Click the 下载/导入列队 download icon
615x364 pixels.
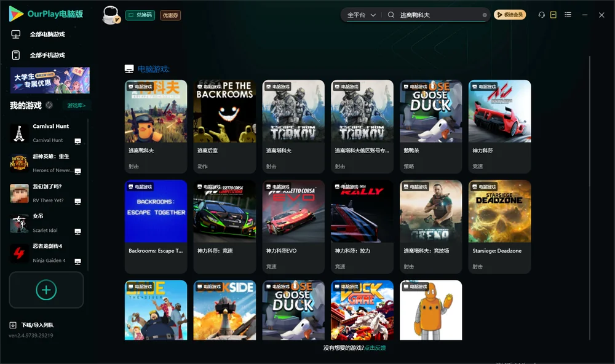[x=13, y=325]
